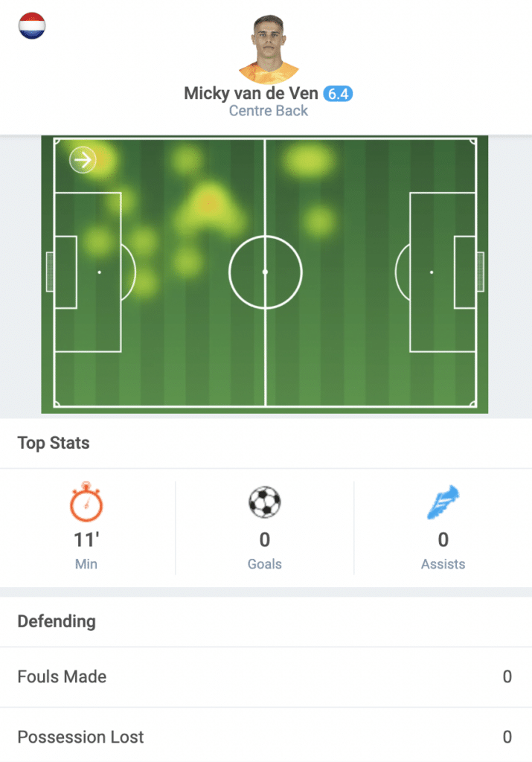The height and width of the screenshot is (762, 532).
Task: Click the Min label under 11'
Action: [x=86, y=564]
